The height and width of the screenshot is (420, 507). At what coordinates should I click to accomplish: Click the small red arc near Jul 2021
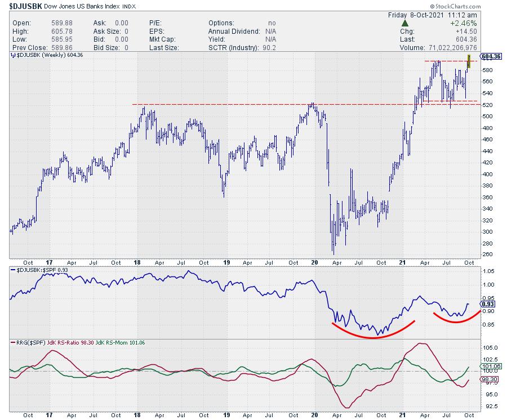pos(456,320)
